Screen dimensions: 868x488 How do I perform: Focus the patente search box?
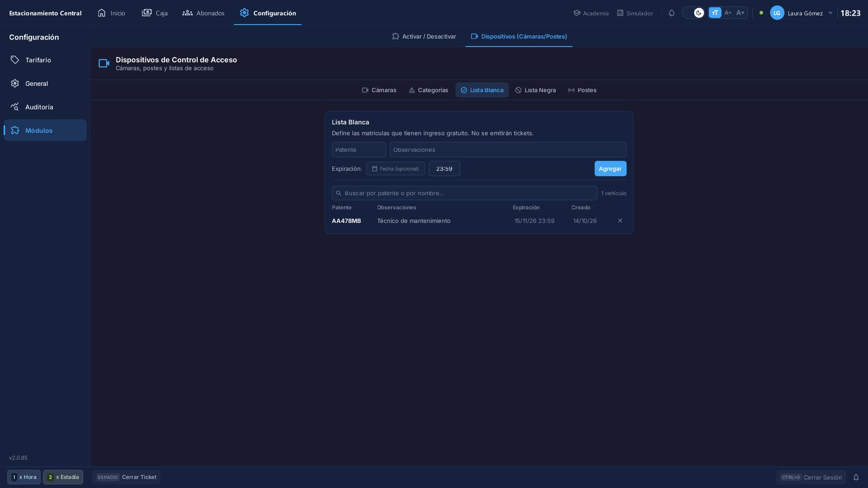[x=464, y=193]
